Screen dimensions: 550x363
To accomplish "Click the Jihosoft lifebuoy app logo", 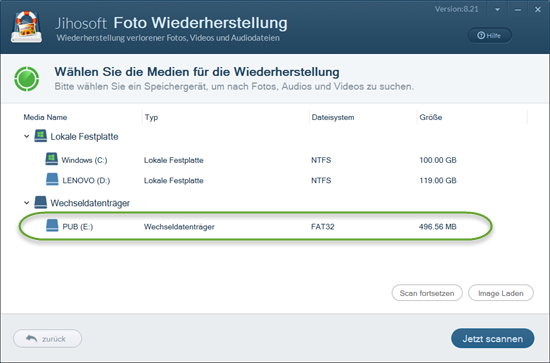I will point(27,27).
